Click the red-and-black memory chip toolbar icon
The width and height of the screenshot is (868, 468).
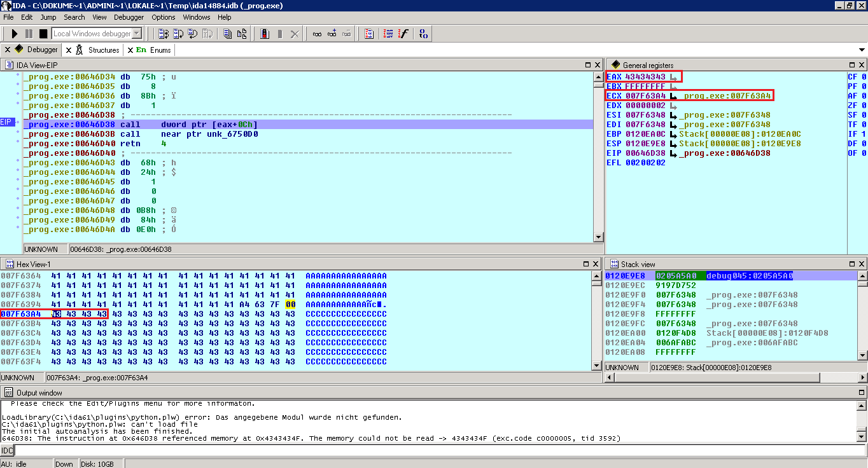tap(265, 34)
